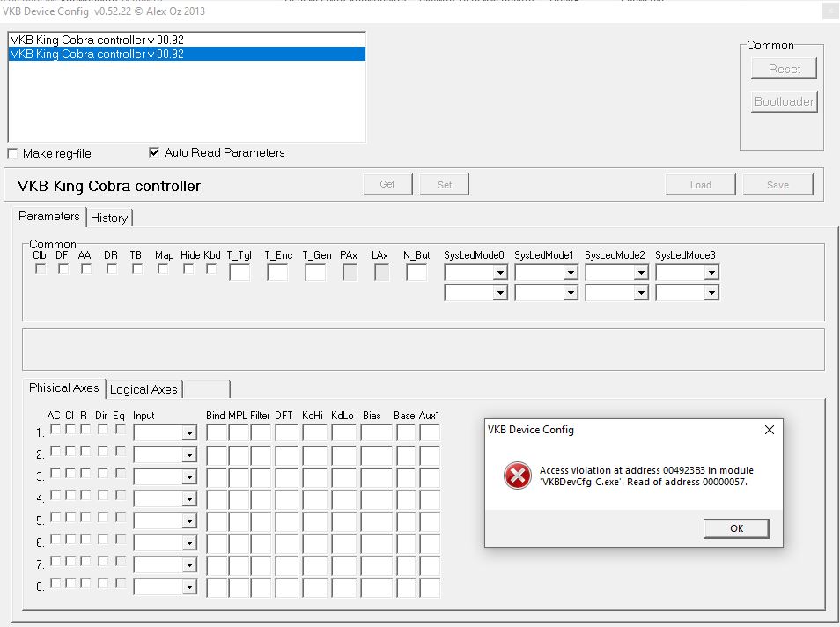Open the Input dropdown for axis 3
The height and width of the screenshot is (627, 840).
(x=189, y=477)
